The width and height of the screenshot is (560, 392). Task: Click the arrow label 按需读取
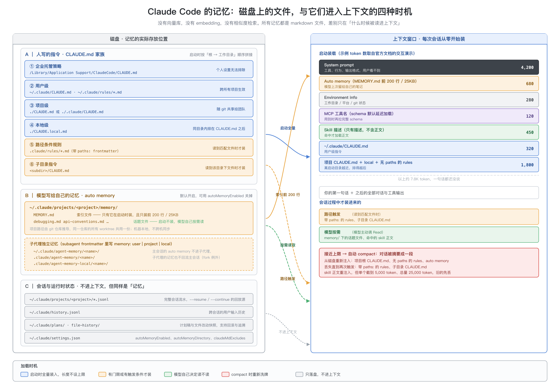point(288,245)
